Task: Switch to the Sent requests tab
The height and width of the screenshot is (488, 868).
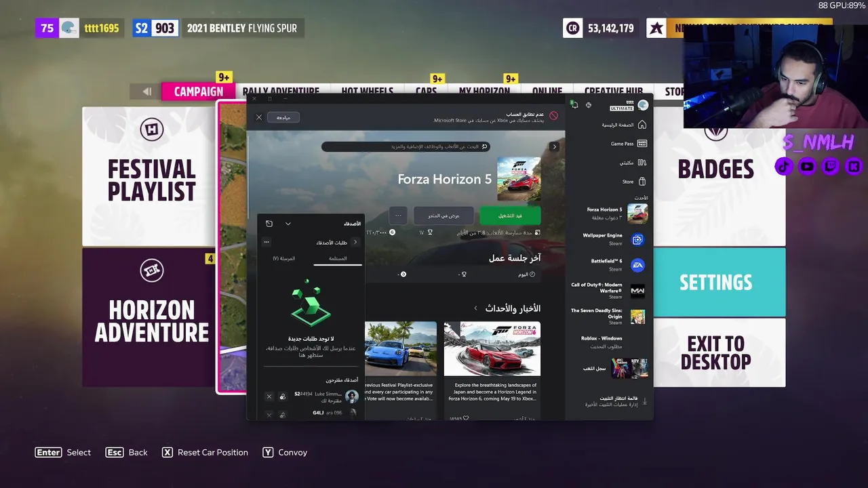Action: [x=284, y=259]
